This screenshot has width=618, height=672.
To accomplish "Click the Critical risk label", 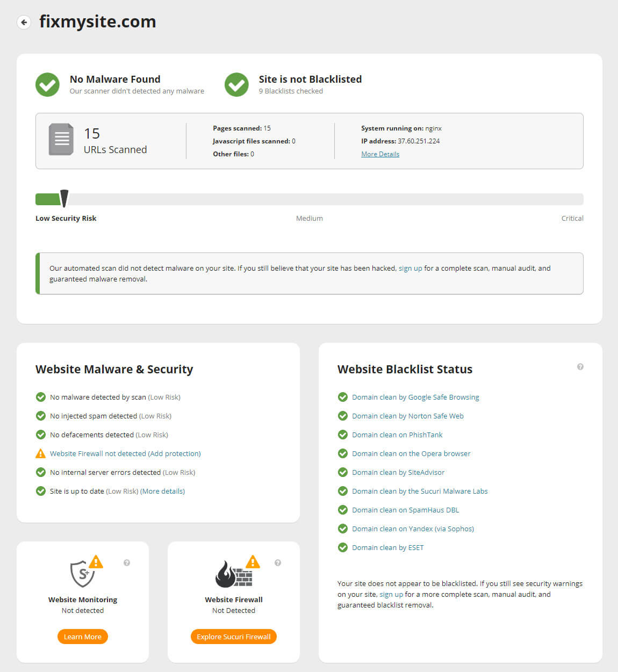I will point(572,218).
